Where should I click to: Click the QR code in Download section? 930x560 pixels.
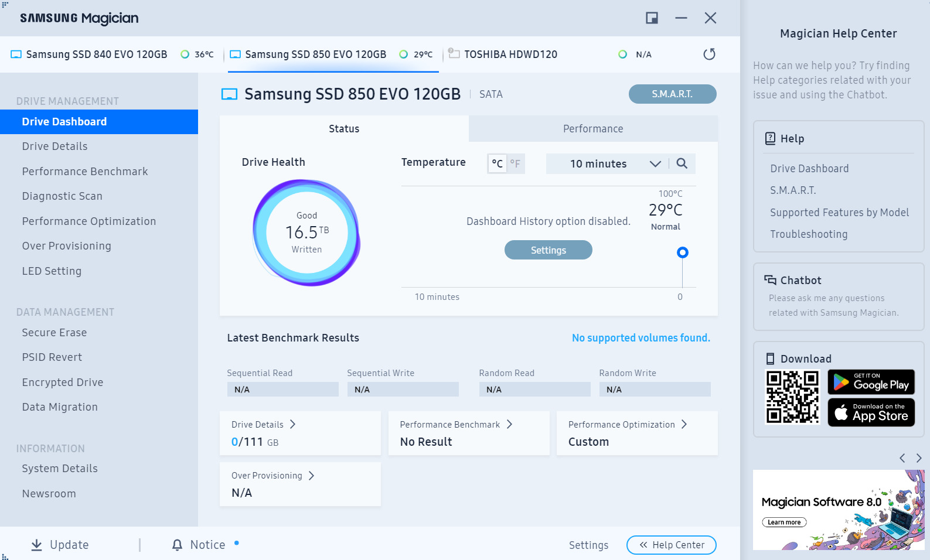(x=792, y=397)
